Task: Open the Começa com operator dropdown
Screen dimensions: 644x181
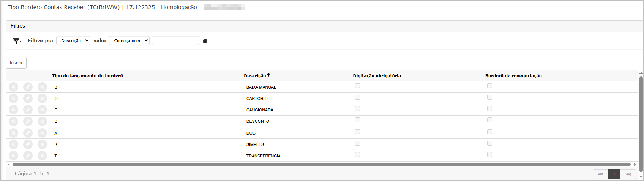Action: click(129, 41)
